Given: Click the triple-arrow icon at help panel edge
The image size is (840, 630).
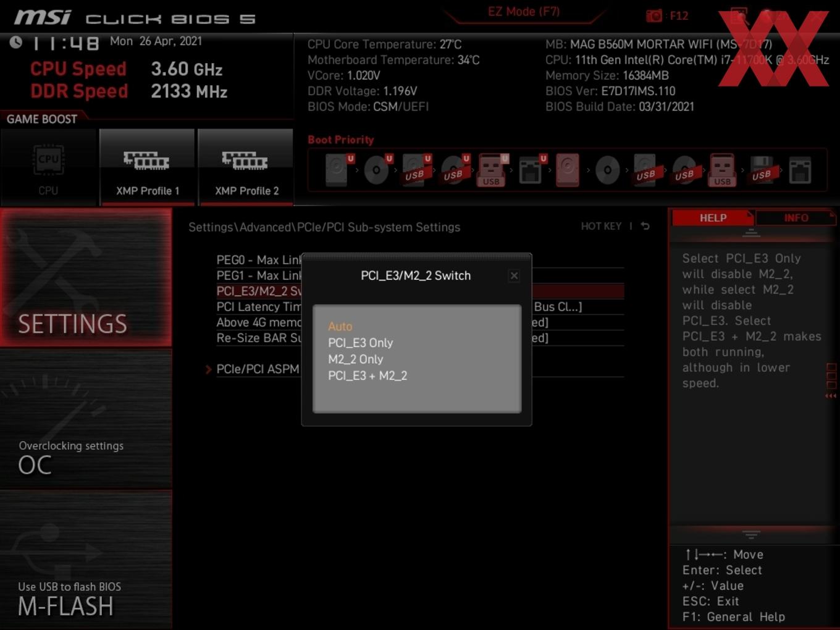Looking at the screenshot, I should click(831, 396).
